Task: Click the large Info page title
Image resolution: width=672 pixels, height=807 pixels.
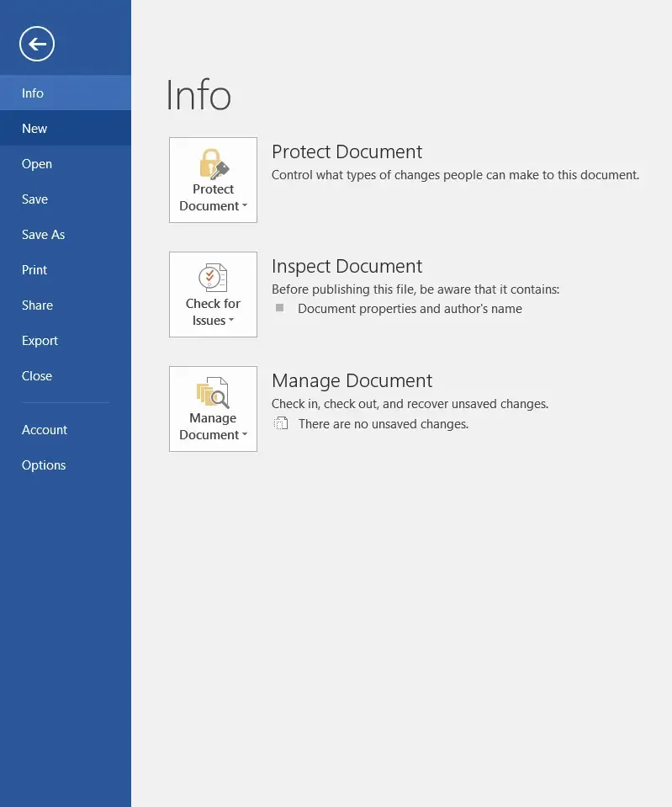Action: [x=198, y=95]
